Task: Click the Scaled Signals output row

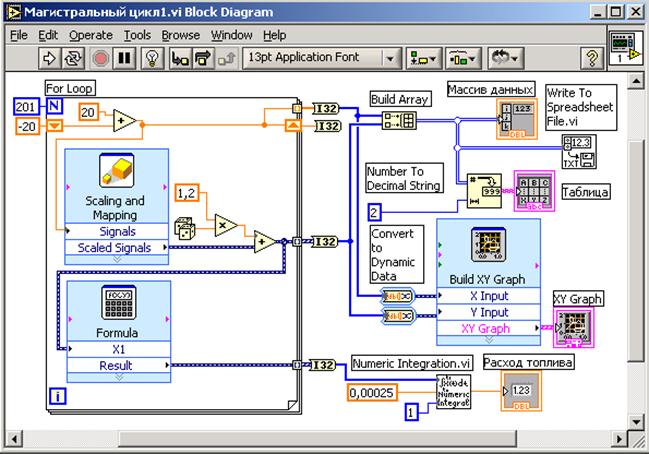Action: click(117, 247)
